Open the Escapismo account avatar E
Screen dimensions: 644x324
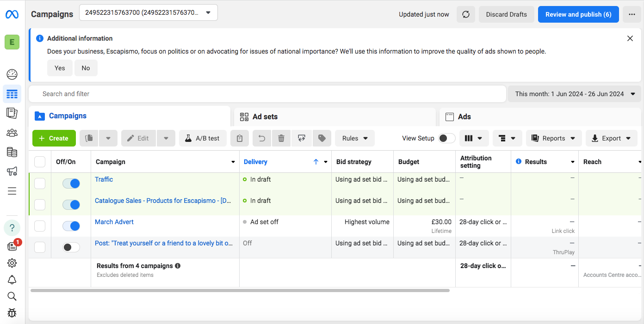(12, 42)
